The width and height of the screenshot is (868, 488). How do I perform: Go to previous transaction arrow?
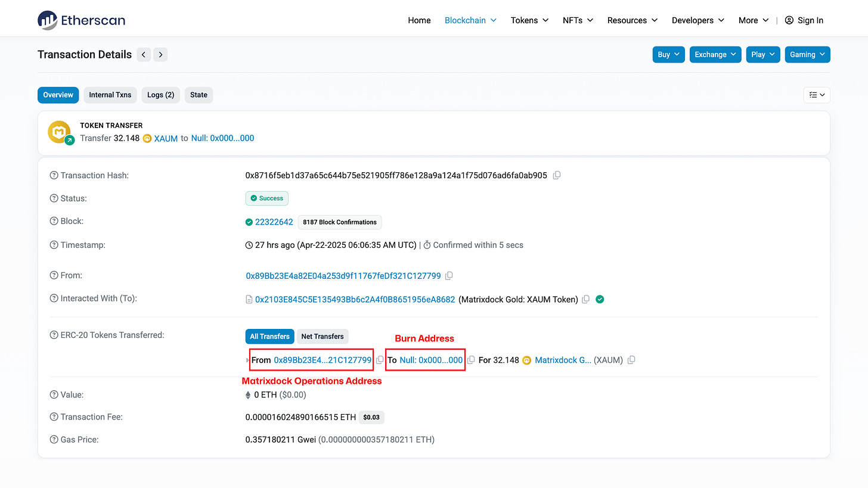144,55
